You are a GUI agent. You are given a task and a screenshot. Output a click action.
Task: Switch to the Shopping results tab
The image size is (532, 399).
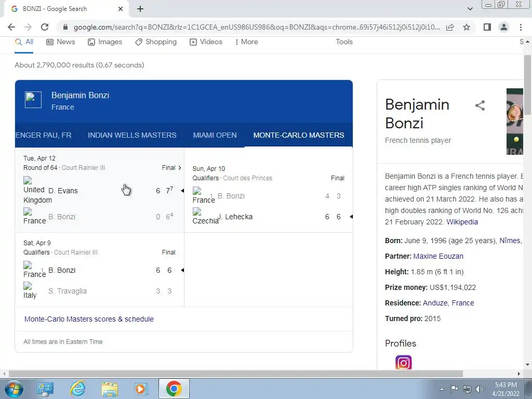(156, 42)
